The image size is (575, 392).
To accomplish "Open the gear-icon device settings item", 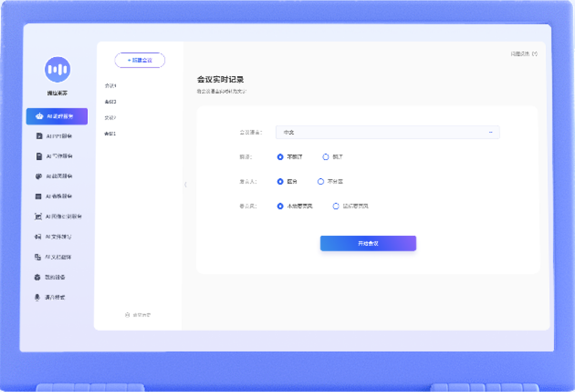I will 50,277.
